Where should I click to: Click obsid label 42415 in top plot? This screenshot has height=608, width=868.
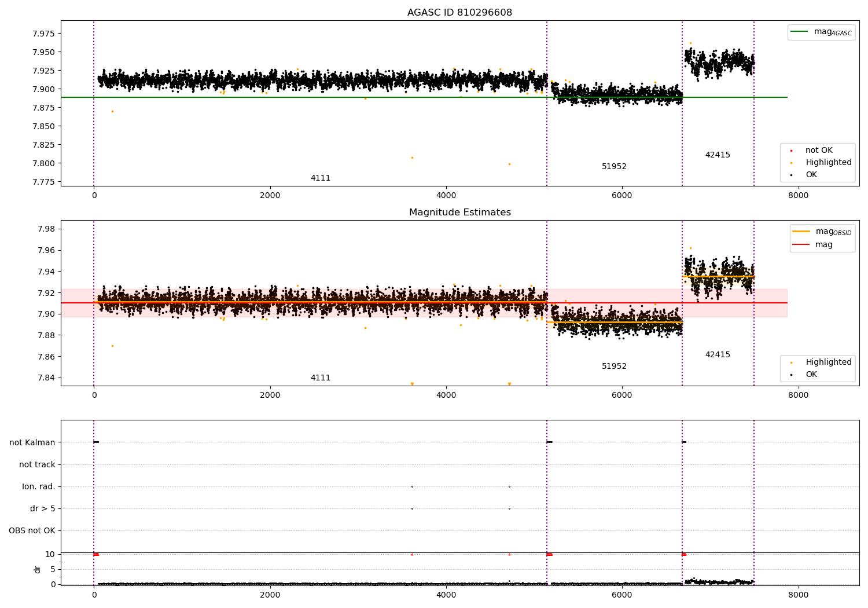pyautogui.click(x=718, y=155)
